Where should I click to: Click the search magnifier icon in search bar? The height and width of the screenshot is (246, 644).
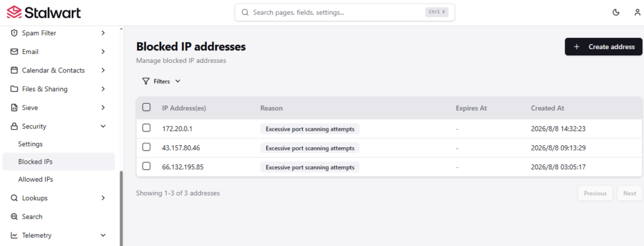tap(245, 13)
